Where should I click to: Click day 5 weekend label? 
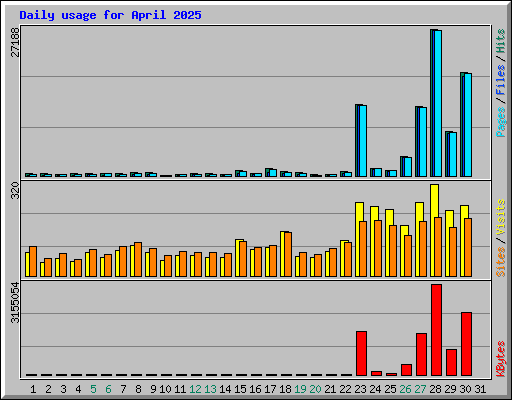pyautogui.click(x=93, y=389)
